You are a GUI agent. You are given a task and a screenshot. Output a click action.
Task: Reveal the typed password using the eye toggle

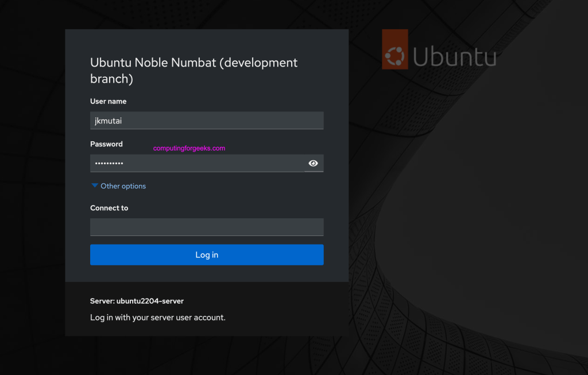(x=313, y=163)
